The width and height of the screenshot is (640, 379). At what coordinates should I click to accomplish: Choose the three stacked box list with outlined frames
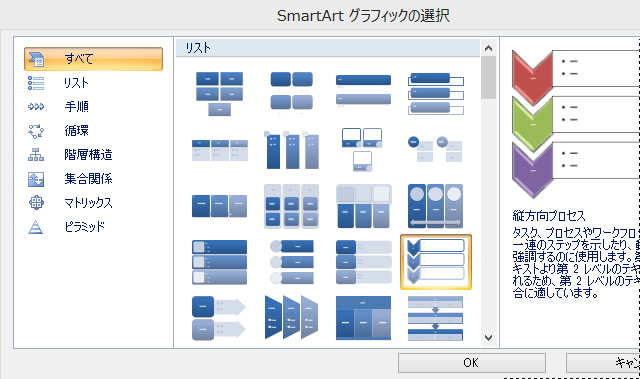[x=436, y=93]
